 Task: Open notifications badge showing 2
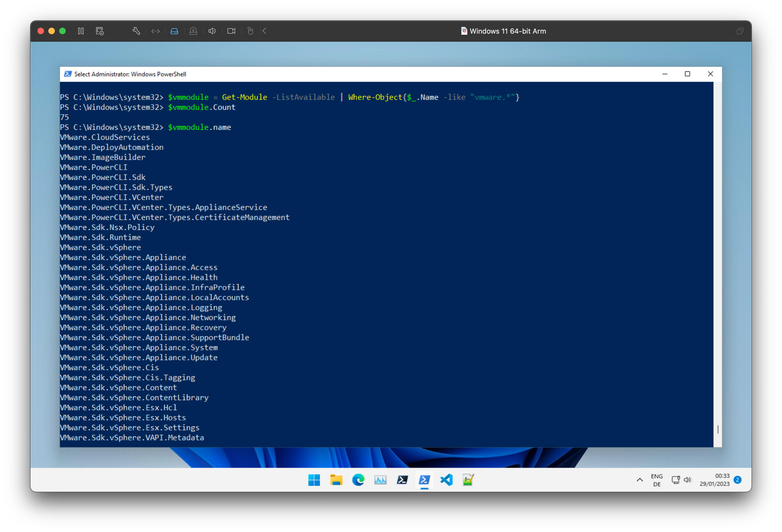click(737, 480)
